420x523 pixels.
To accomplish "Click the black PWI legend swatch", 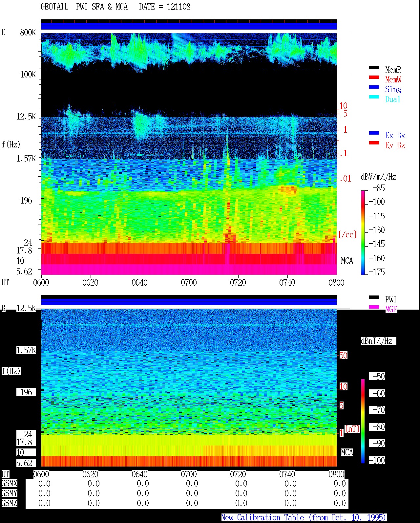I will [374, 297].
